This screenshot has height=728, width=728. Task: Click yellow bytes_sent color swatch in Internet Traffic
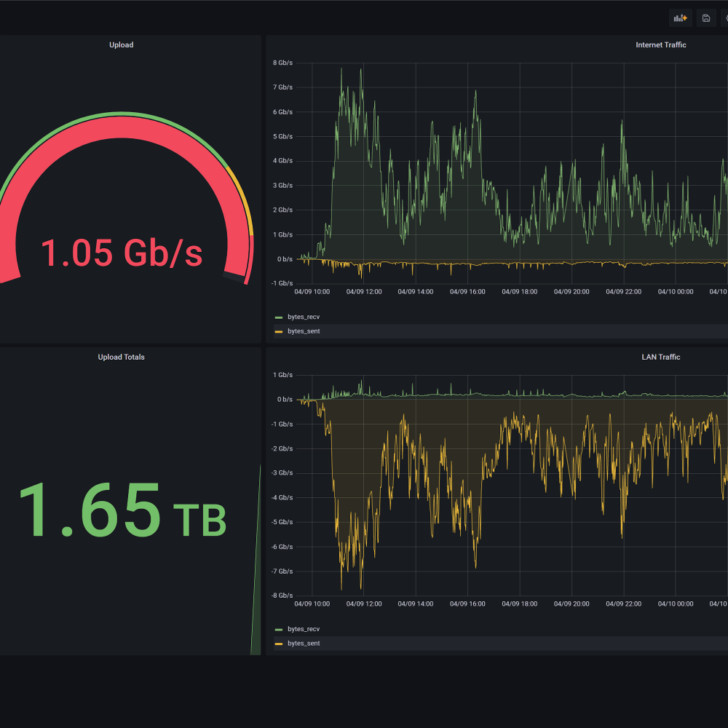click(278, 332)
